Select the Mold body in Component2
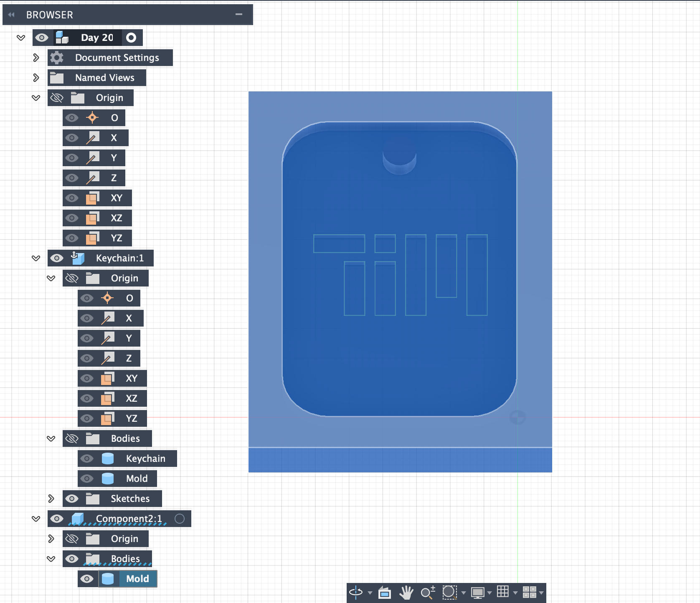This screenshot has width=700, height=603. [x=137, y=579]
